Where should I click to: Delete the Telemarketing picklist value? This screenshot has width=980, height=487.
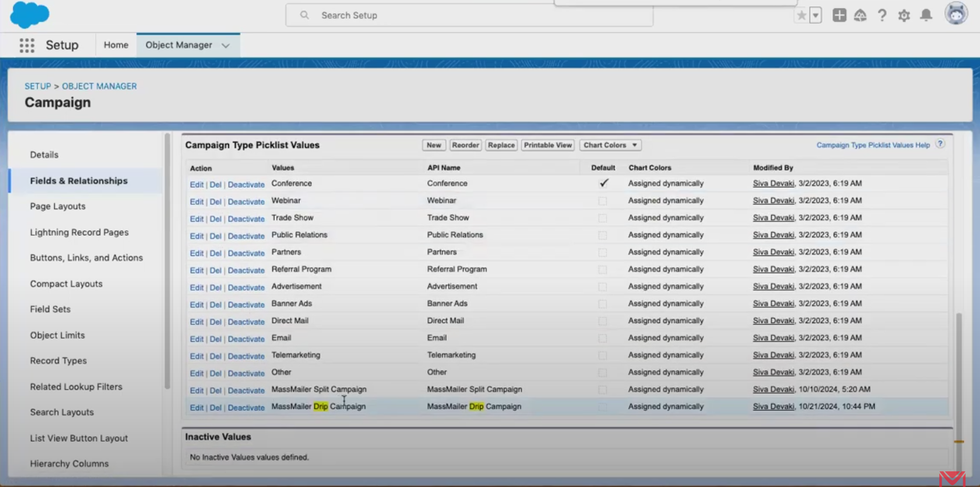(x=215, y=356)
